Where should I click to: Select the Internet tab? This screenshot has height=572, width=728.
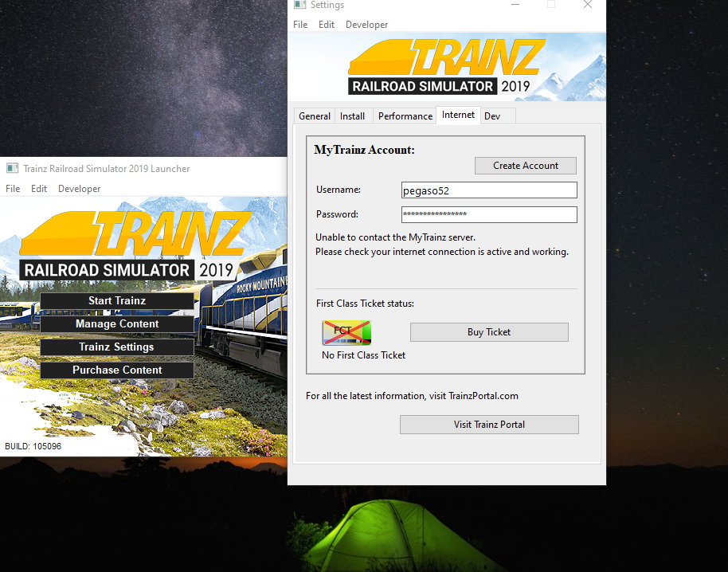(458, 115)
